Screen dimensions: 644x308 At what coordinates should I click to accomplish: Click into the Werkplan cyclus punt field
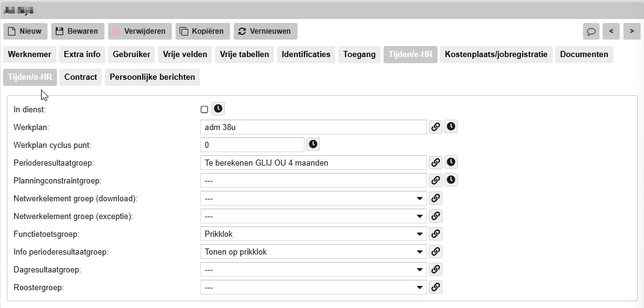tap(252, 145)
